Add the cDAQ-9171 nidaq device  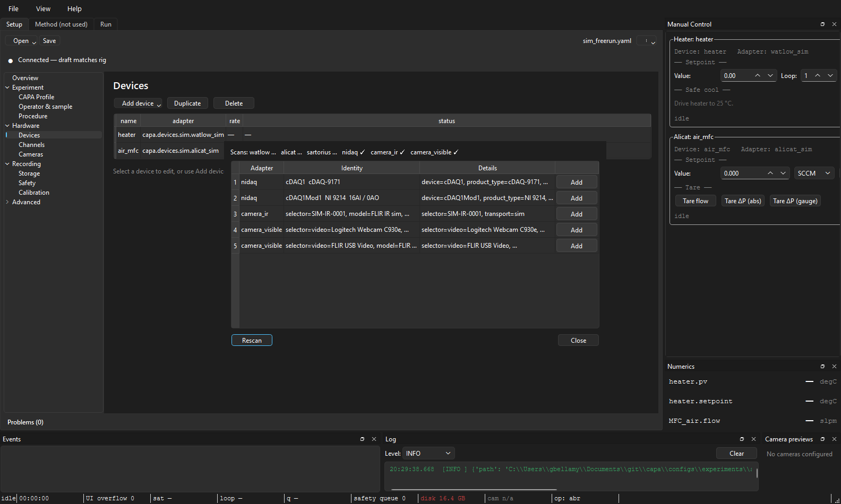tap(577, 183)
